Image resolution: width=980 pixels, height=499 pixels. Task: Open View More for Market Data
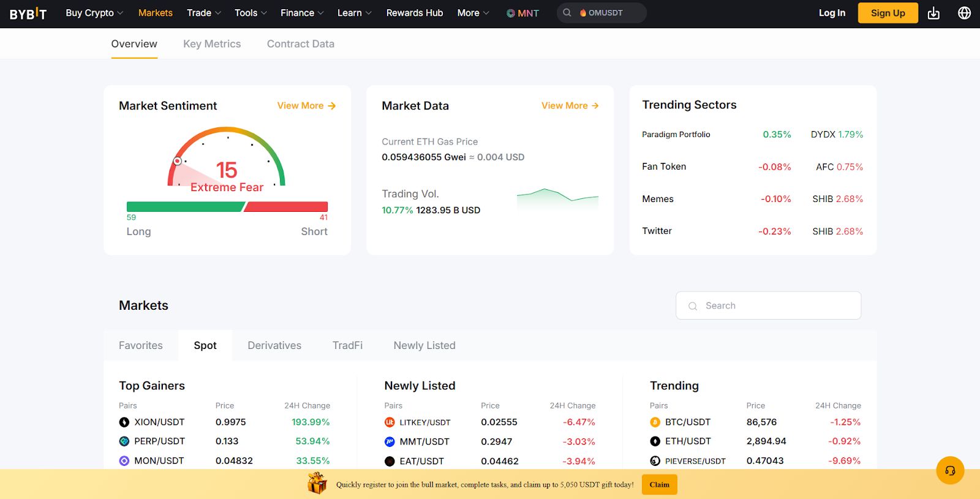pyautogui.click(x=570, y=106)
